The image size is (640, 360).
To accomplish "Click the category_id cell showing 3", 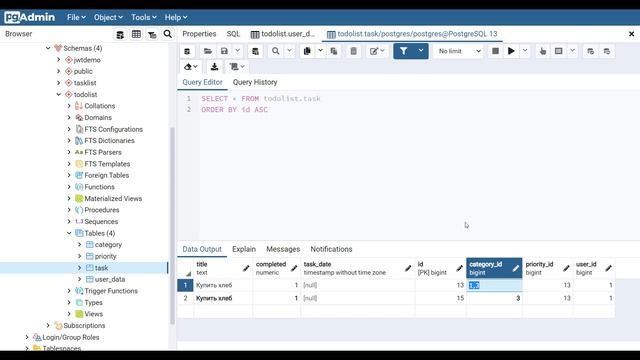I will click(x=494, y=298).
